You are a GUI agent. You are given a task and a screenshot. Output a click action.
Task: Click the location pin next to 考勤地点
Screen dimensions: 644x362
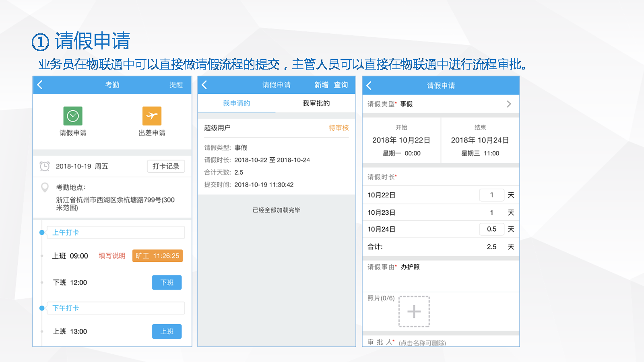pos(45,187)
